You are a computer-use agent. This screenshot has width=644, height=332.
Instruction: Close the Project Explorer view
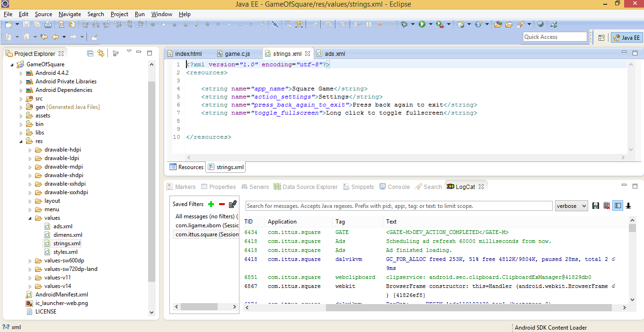[61, 54]
